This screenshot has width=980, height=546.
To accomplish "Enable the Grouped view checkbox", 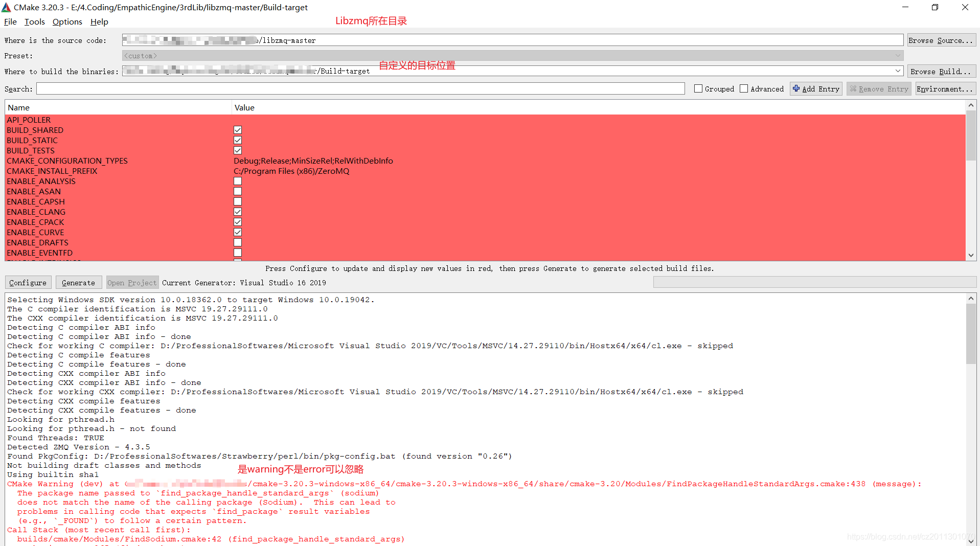I will [698, 88].
